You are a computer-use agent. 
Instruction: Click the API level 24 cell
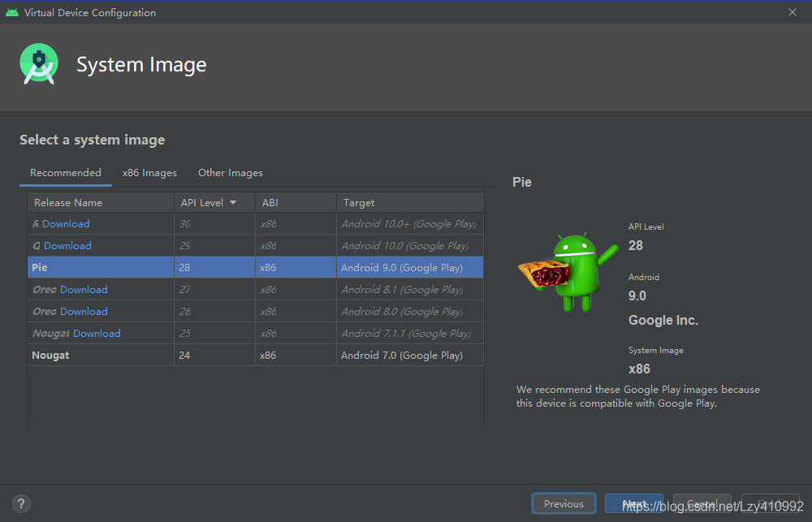[x=214, y=356]
